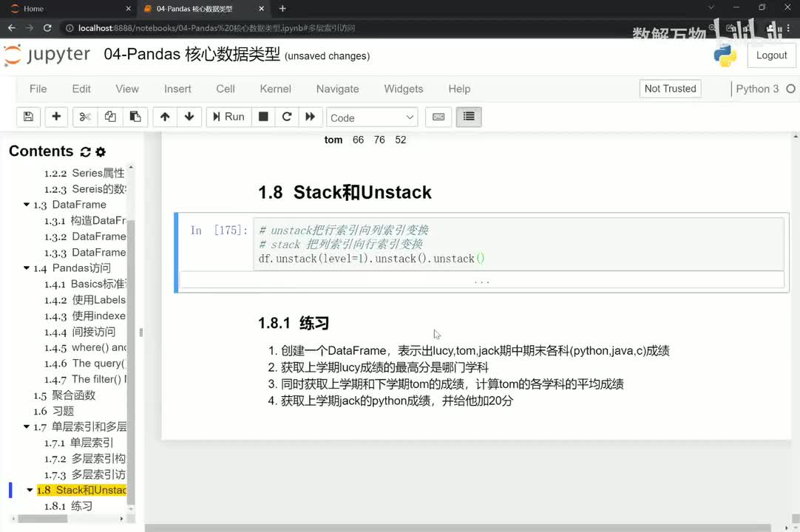This screenshot has width=800, height=532.
Task: Go to 1.5 聚合函数 in Contents
Action: coord(64,395)
